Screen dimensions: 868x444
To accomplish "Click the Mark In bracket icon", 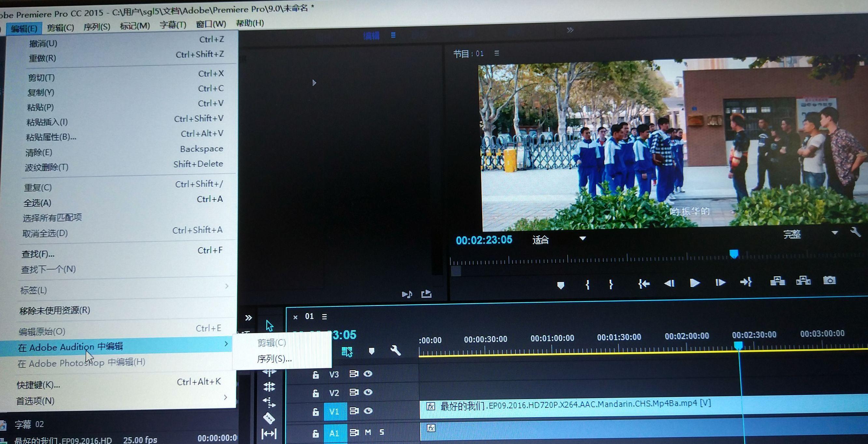I will pos(587,285).
